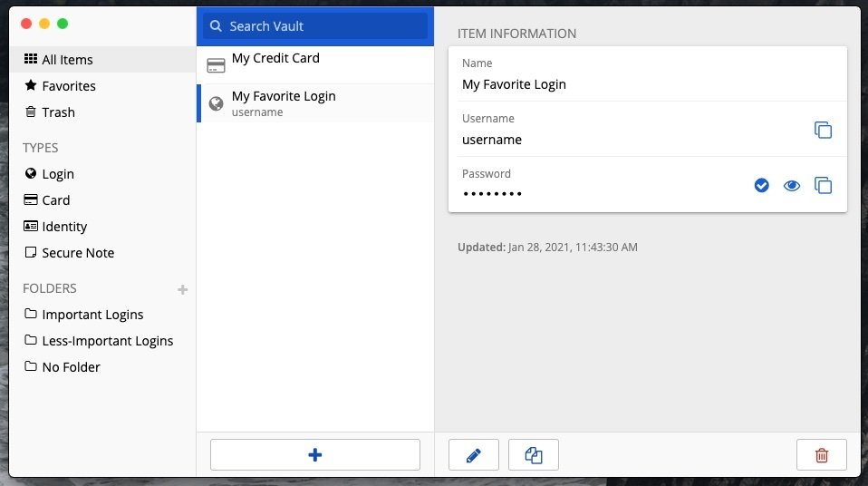Toggle password visibility with eye icon
This screenshot has height=486, width=868.
(x=792, y=186)
